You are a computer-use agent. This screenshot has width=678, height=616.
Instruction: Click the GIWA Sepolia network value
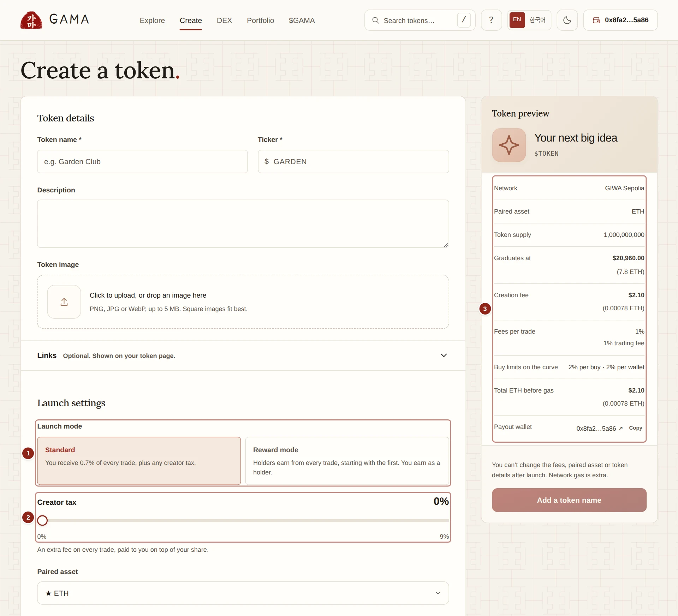pyautogui.click(x=624, y=188)
